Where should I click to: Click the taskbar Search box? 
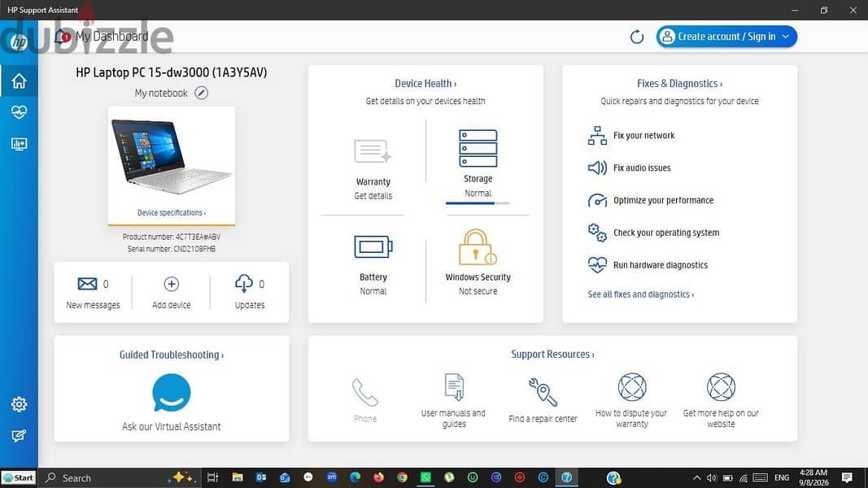coord(120,478)
